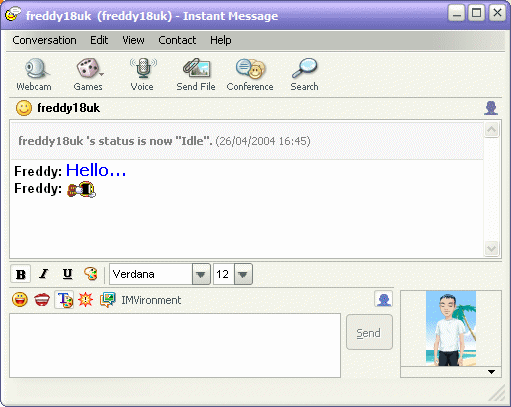511x407 pixels.
Task: Toggle Underline text formatting
Action: click(67, 274)
